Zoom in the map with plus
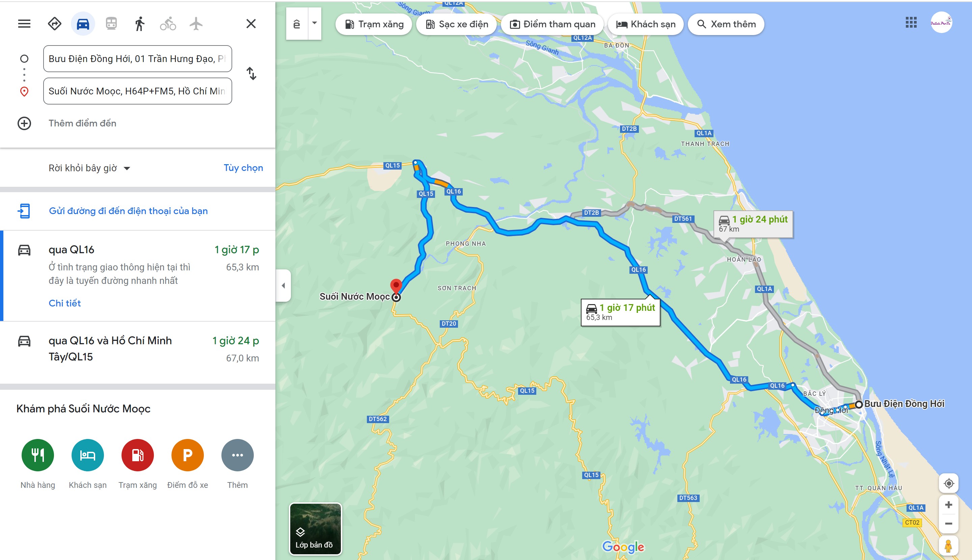Image resolution: width=972 pixels, height=560 pixels. (948, 505)
